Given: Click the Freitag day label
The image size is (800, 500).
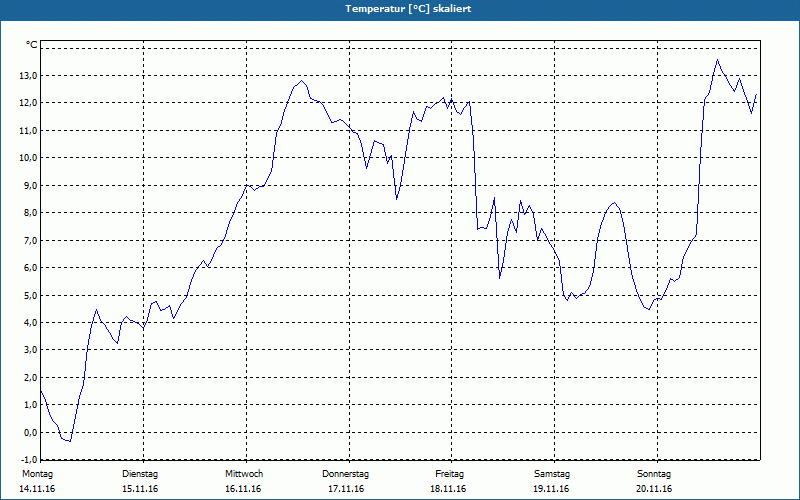Looking at the screenshot, I should click(x=449, y=474).
